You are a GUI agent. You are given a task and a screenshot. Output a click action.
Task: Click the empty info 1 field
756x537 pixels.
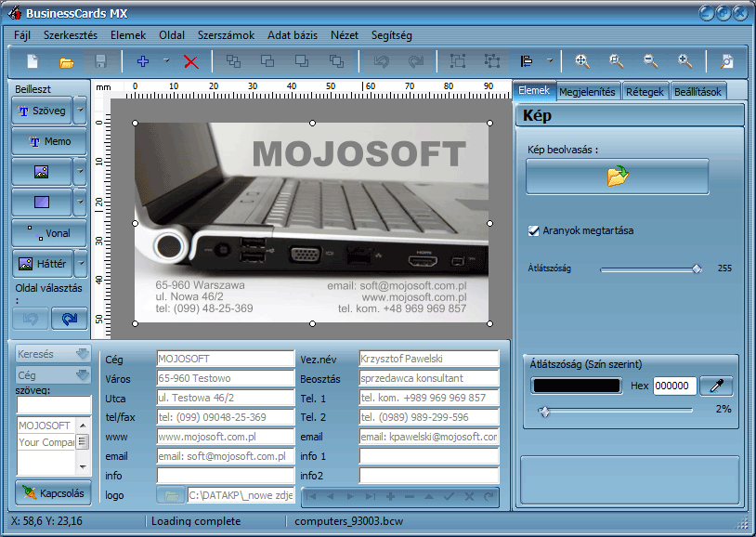coord(429,456)
